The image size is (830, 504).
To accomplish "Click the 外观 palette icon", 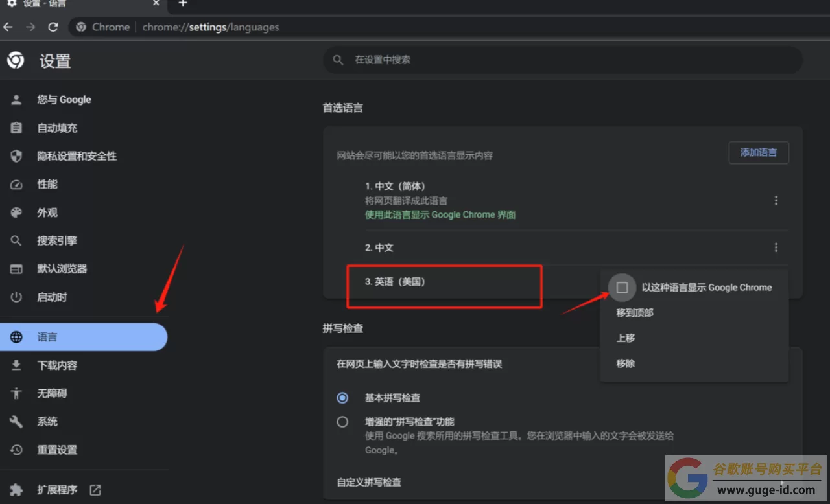I will coord(16,212).
